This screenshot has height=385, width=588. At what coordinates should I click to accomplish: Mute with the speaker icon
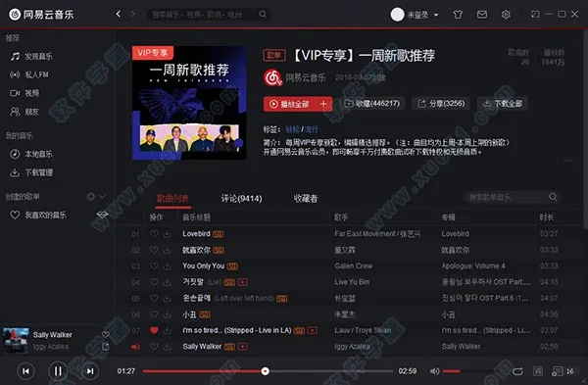pyautogui.click(x=434, y=371)
